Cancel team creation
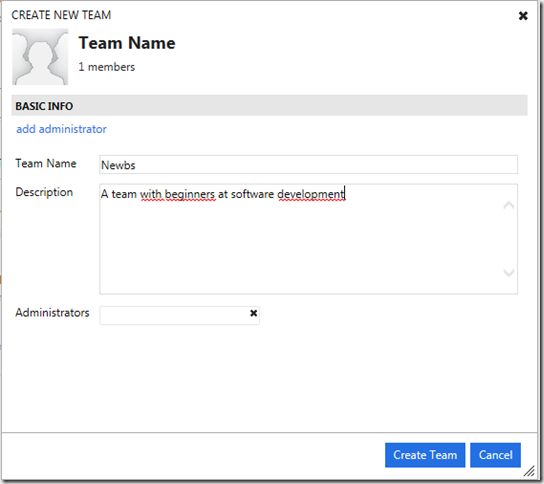 [x=495, y=455]
